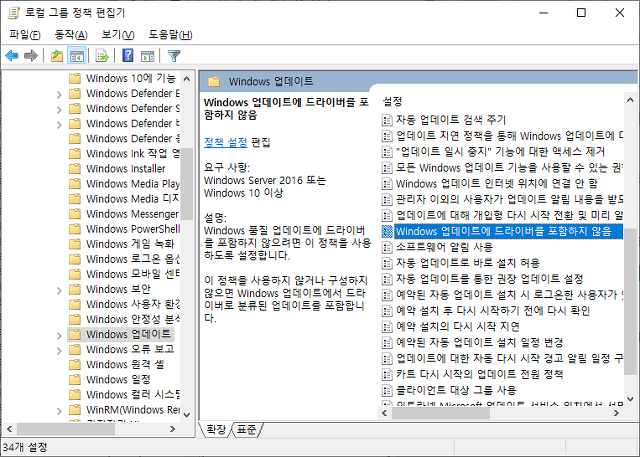The height and width of the screenshot is (457, 640).
Task: Click policy icon of 자동 업데이트로 바로 설치 허용
Action: coord(387,263)
